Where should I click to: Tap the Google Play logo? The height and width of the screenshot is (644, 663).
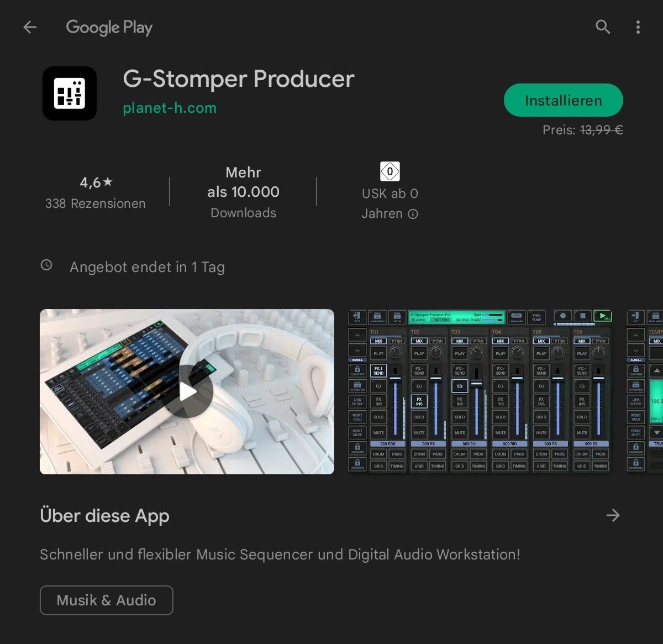point(109,27)
